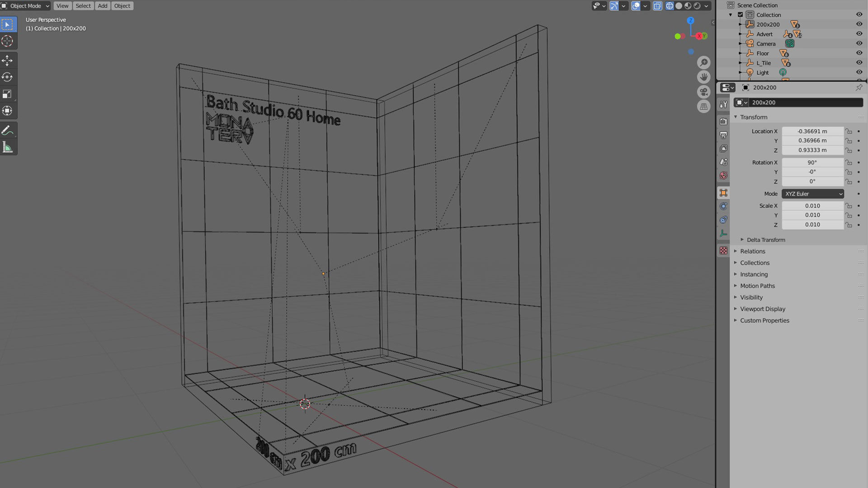The width and height of the screenshot is (868, 488).
Task: Open the World properties tab
Action: click(x=723, y=175)
